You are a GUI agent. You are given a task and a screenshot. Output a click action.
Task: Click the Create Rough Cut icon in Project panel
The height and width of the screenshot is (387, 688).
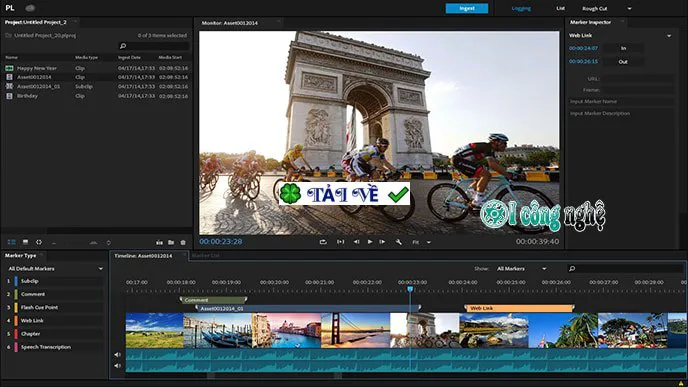(x=159, y=242)
